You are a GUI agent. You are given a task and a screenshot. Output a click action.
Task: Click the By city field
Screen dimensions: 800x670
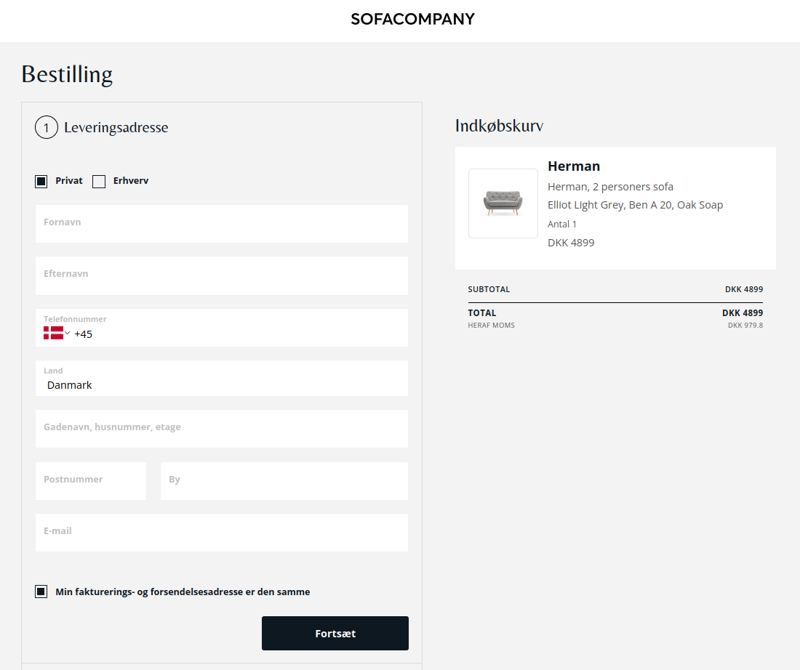[284, 481]
